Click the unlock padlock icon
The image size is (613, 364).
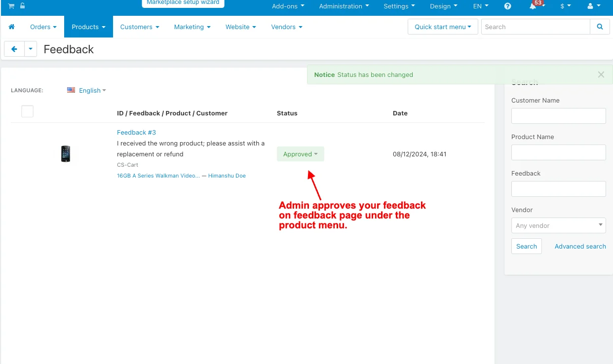point(22,6)
